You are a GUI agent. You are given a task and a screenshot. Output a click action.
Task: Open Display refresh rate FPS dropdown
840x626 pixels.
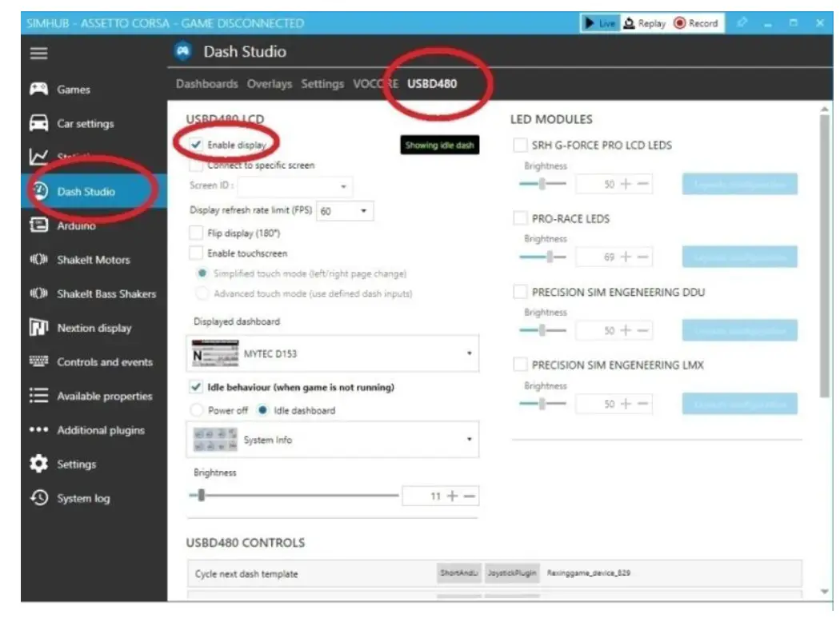point(345,210)
